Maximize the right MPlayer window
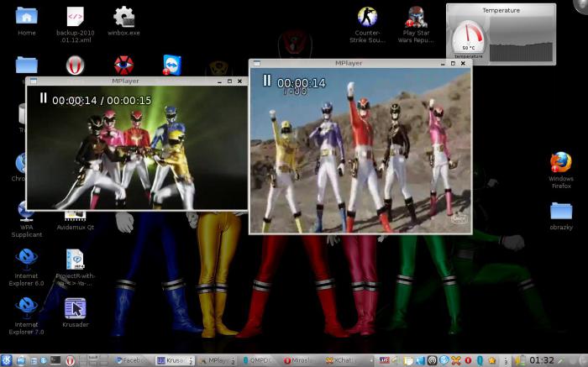 [x=453, y=63]
